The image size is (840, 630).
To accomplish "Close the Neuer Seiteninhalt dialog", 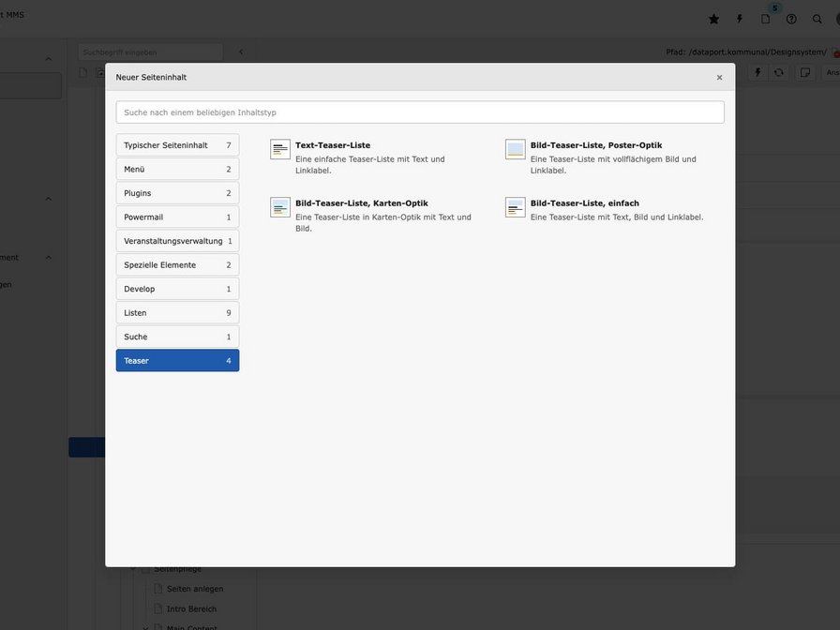I will pyautogui.click(x=719, y=78).
